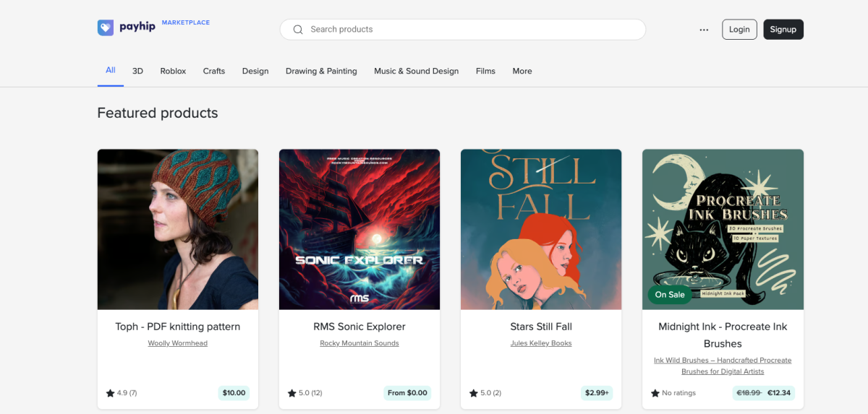
Task: Click the Featured products heading
Action: point(158,113)
